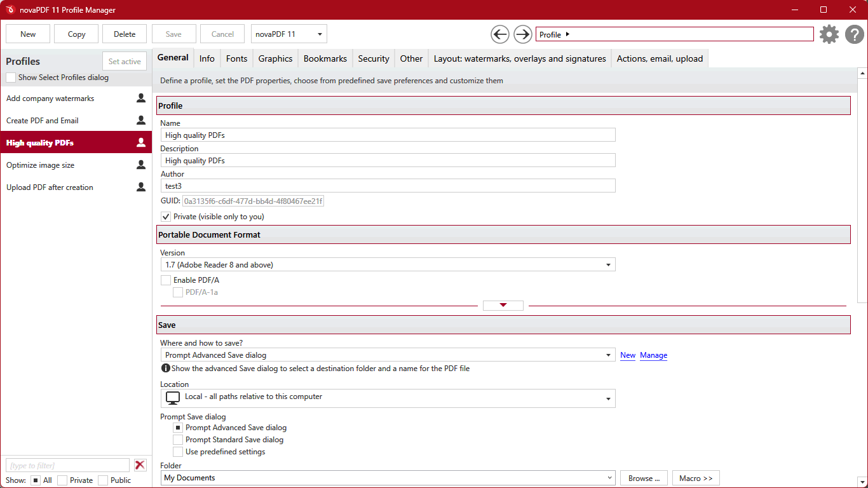
Task: Click the Browse ... button
Action: click(644, 478)
